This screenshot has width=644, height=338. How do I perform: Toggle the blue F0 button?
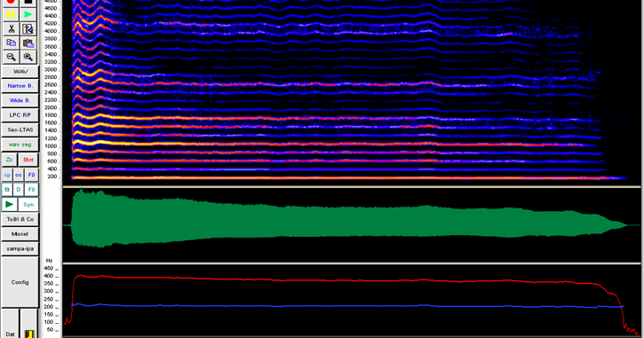(32, 175)
